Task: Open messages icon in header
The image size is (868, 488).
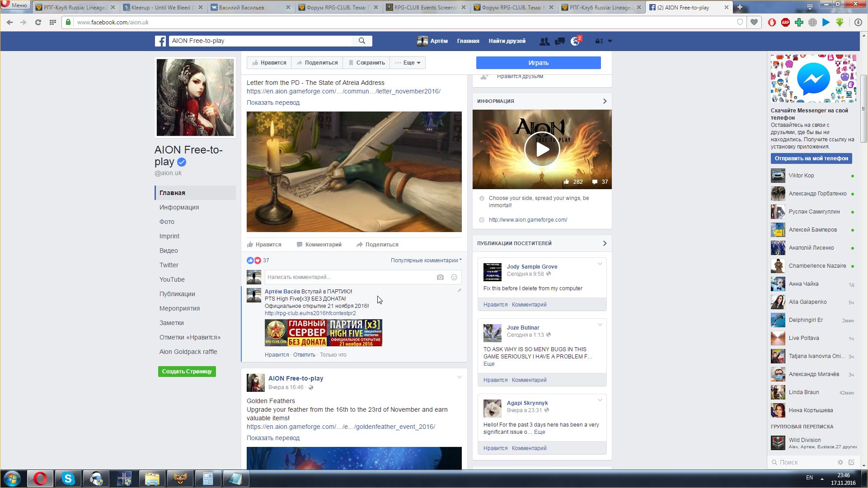Action: coord(560,41)
